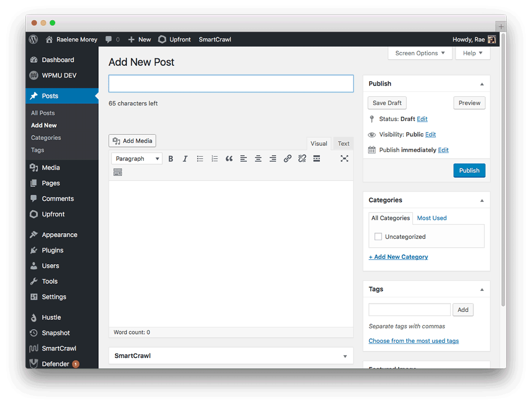
Task: Toggle bold formatting in the editor toolbar
Action: tap(171, 158)
